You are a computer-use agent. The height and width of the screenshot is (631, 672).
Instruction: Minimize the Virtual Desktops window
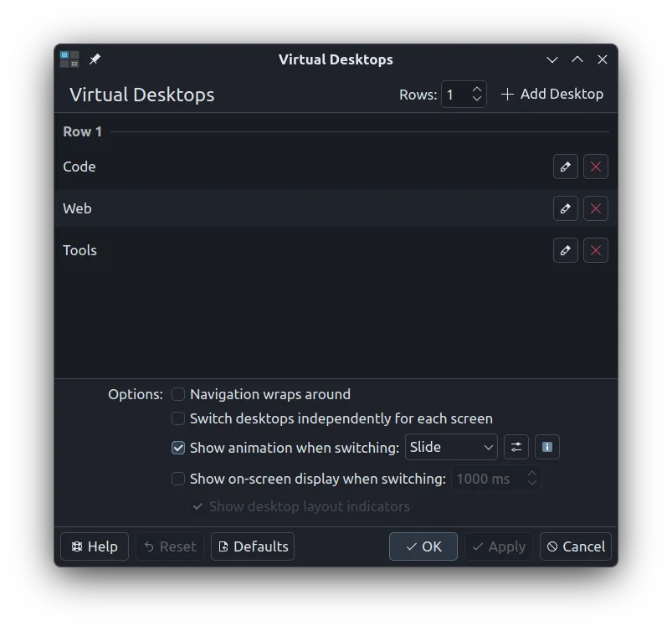click(x=552, y=59)
